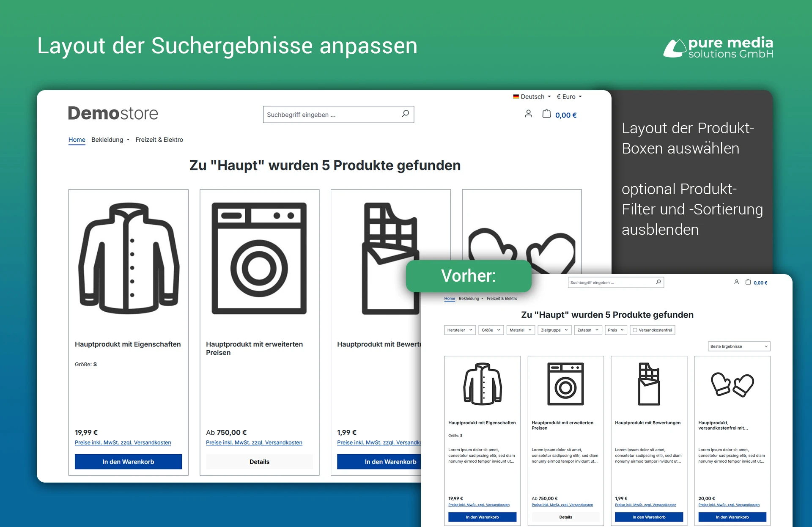The width and height of the screenshot is (812, 527).
Task: Enable the Versandkostenfrei checkbox
Action: [x=635, y=330]
